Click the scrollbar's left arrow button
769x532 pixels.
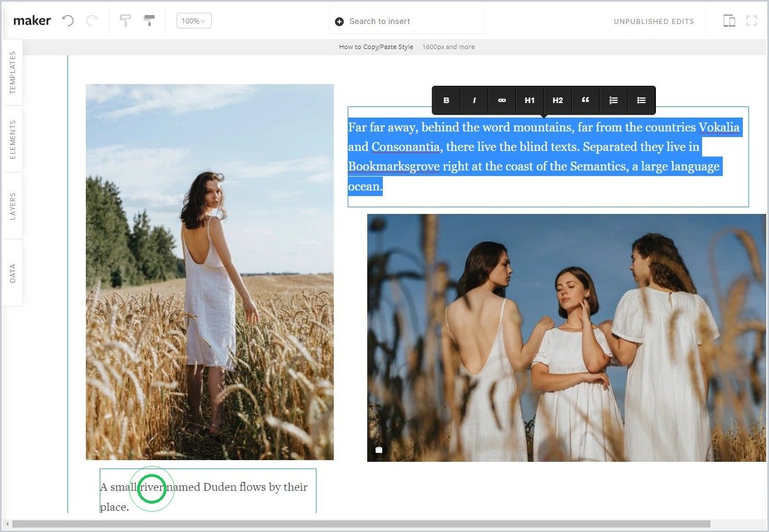pyautogui.click(x=7, y=524)
